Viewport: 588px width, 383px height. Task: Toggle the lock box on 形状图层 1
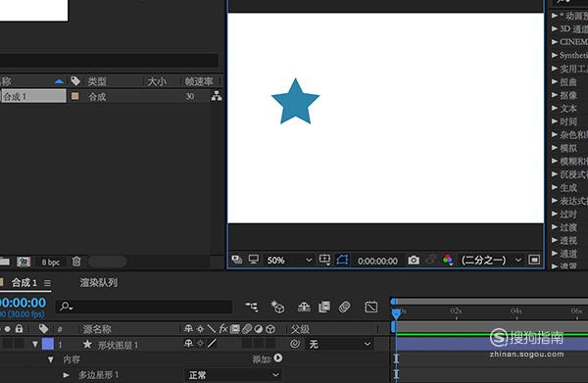(19, 343)
